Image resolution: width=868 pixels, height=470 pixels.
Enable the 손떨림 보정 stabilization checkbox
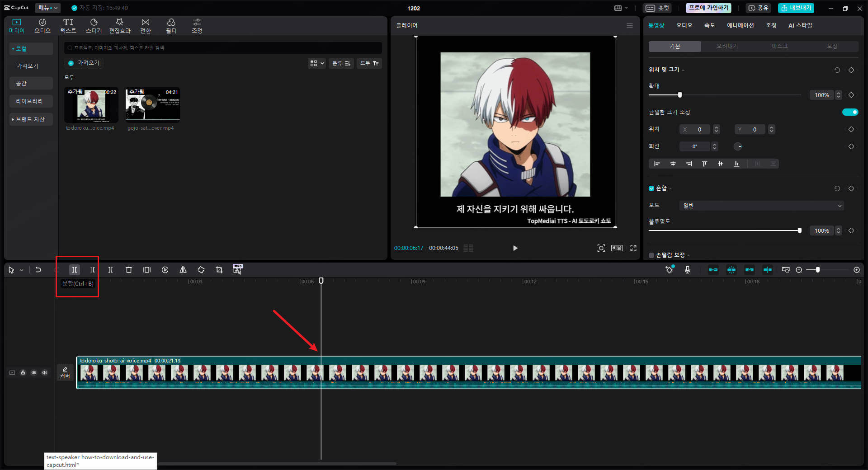click(651, 255)
